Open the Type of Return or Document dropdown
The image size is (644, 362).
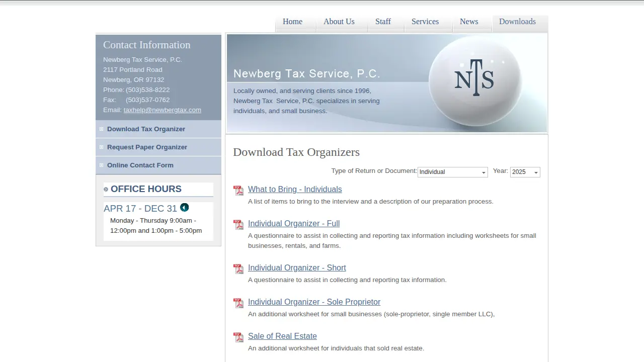click(453, 172)
